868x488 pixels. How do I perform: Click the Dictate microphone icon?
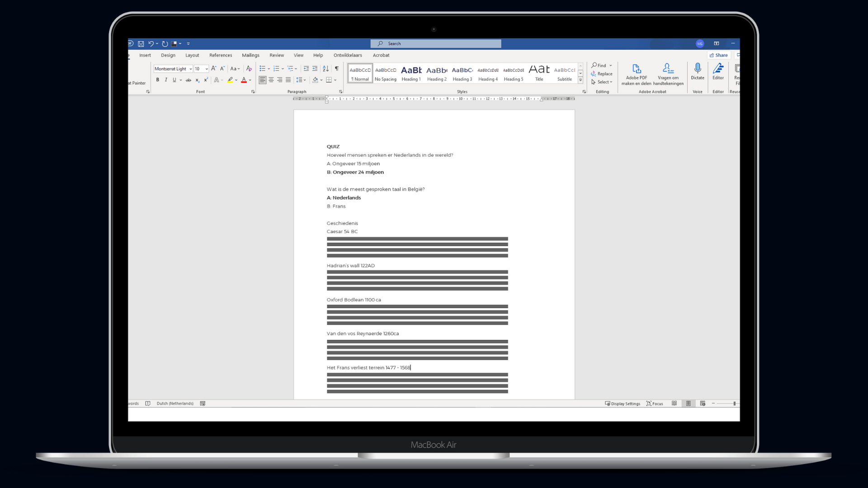coord(698,69)
